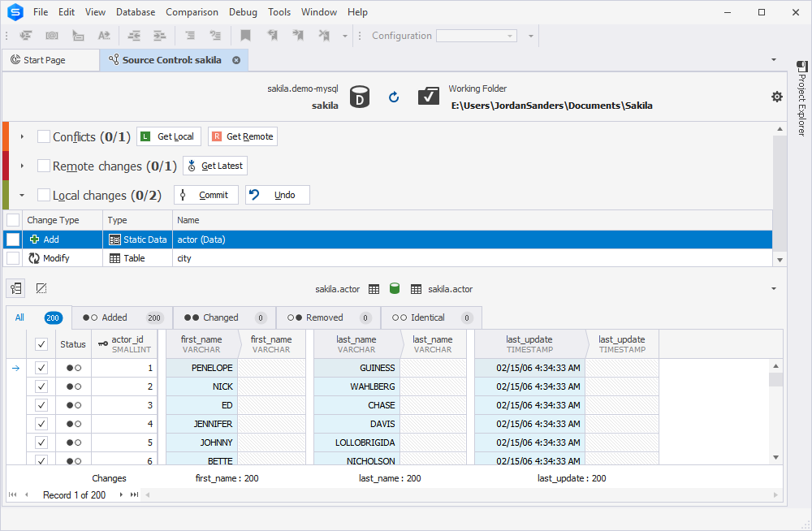Image resolution: width=812 pixels, height=531 pixels.
Task: Open the Configuration dropdown box
Action: coord(477,36)
